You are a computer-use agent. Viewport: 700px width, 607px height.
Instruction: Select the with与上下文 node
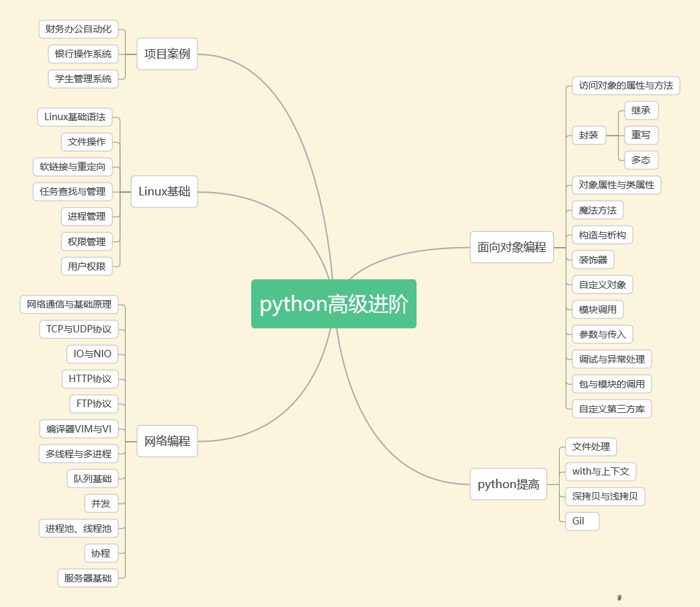601,472
